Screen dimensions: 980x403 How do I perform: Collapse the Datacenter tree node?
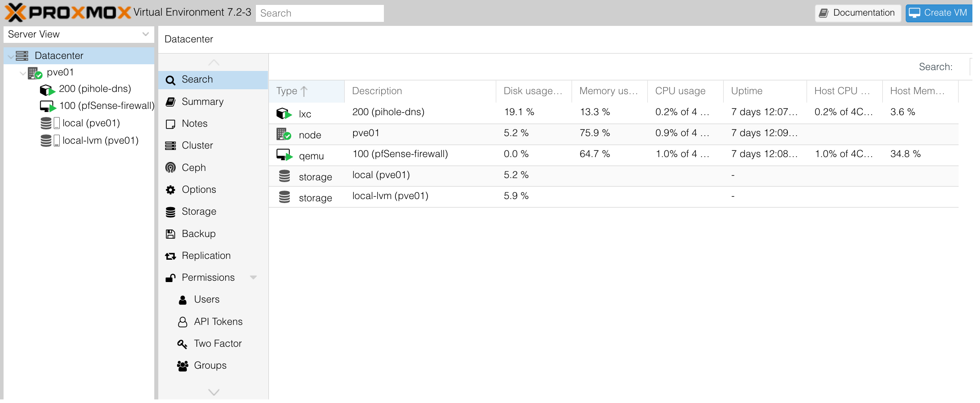point(10,57)
